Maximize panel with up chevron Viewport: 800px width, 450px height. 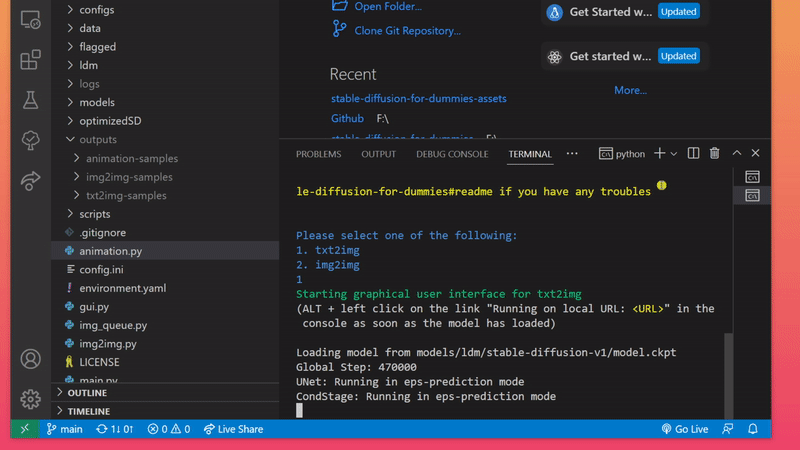pos(737,153)
